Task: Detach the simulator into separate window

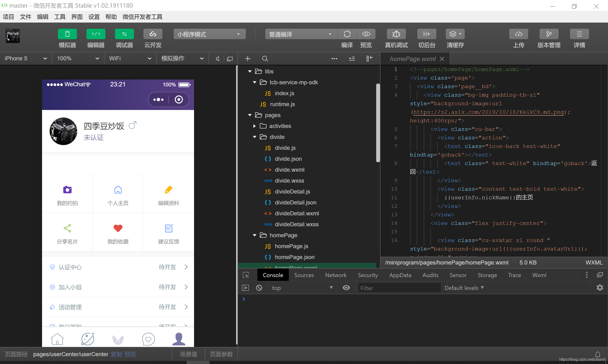Action: [x=230, y=59]
